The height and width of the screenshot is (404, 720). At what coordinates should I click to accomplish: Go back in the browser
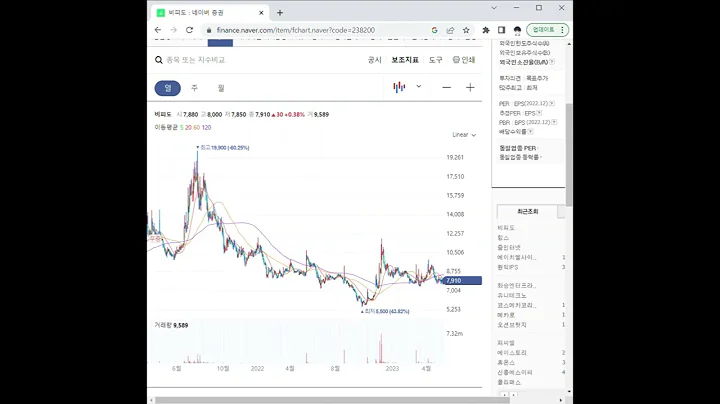(x=158, y=30)
